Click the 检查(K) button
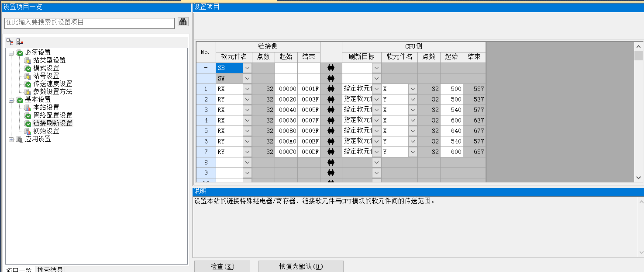 (222, 266)
